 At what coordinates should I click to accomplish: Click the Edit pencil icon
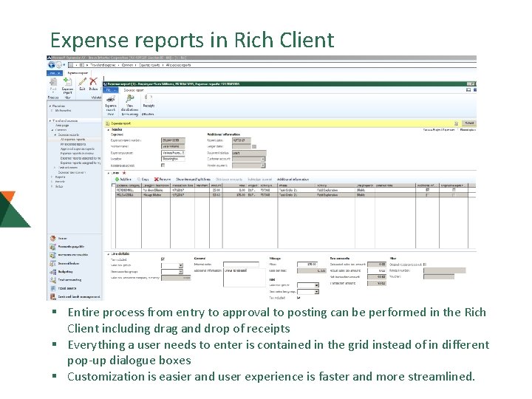(x=82, y=81)
